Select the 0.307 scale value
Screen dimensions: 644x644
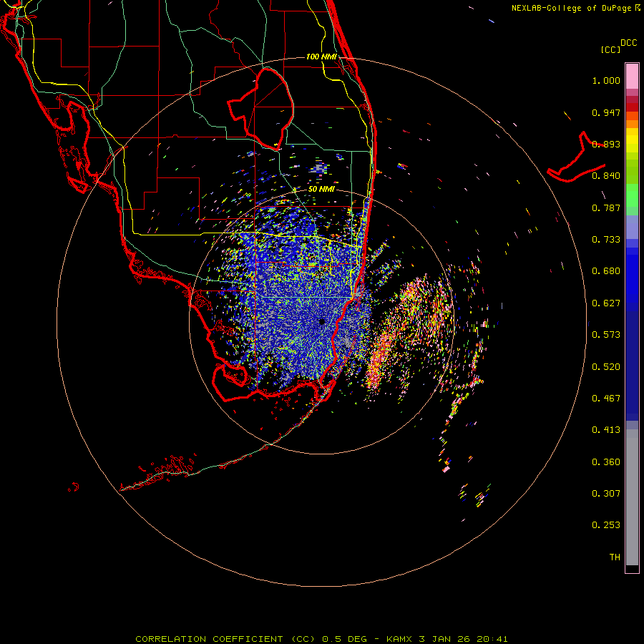coord(606,494)
